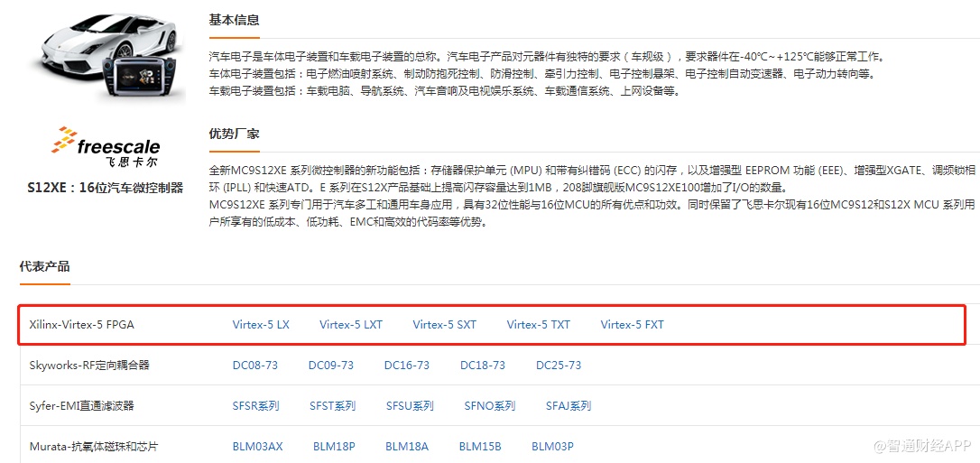This screenshot has height=463, width=980.
Task: Open the BLM03AX ferrite bead link
Action: 257,447
